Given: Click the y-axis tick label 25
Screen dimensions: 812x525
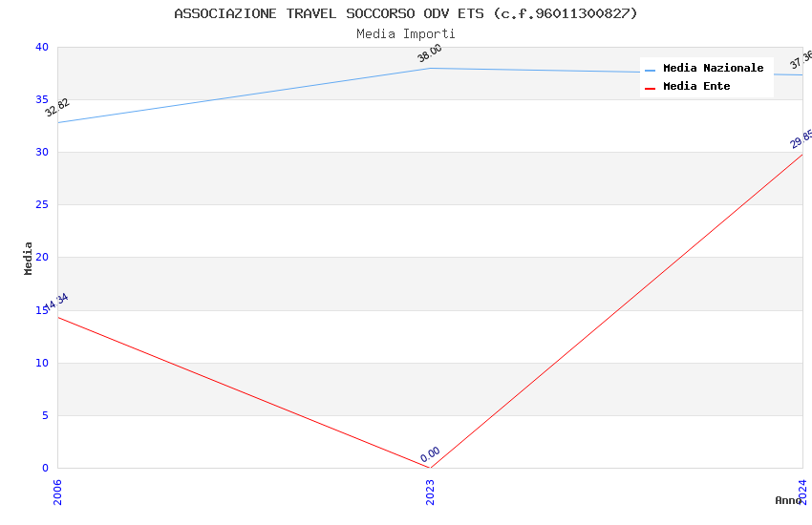Looking at the screenshot, I should (42, 205).
